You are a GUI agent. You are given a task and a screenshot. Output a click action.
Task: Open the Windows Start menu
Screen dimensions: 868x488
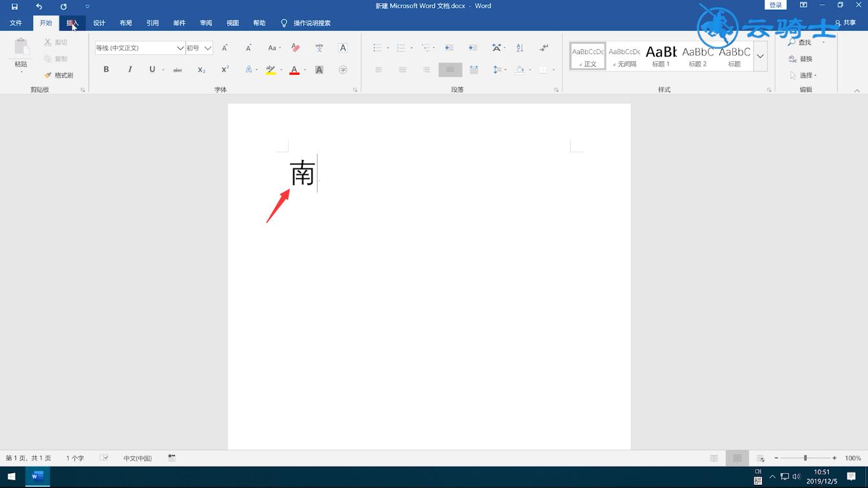click(12, 477)
